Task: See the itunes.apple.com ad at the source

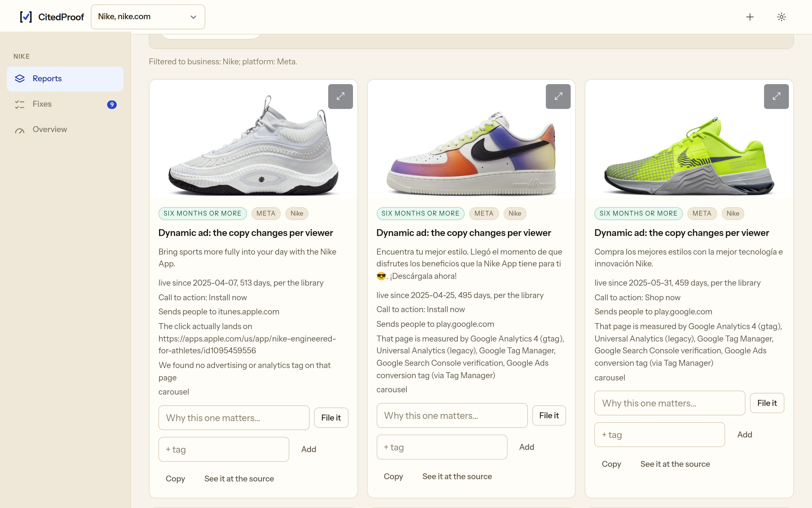Action: coord(239,478)
